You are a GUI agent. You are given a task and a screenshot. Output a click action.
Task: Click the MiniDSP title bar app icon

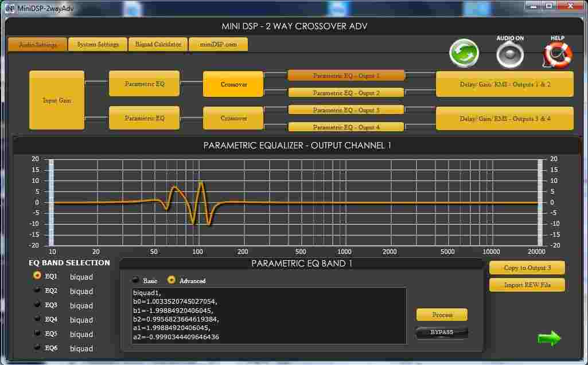click(x=10, y=8)
